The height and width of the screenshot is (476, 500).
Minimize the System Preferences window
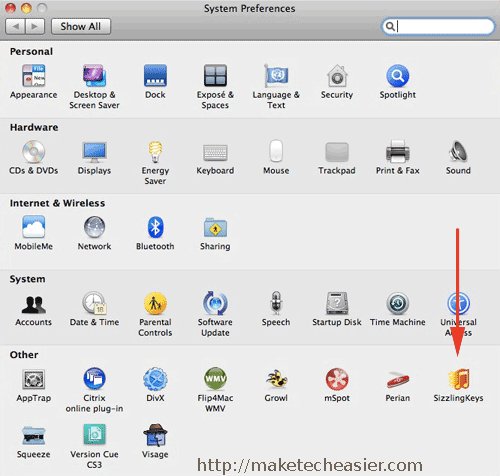(26, 8)
